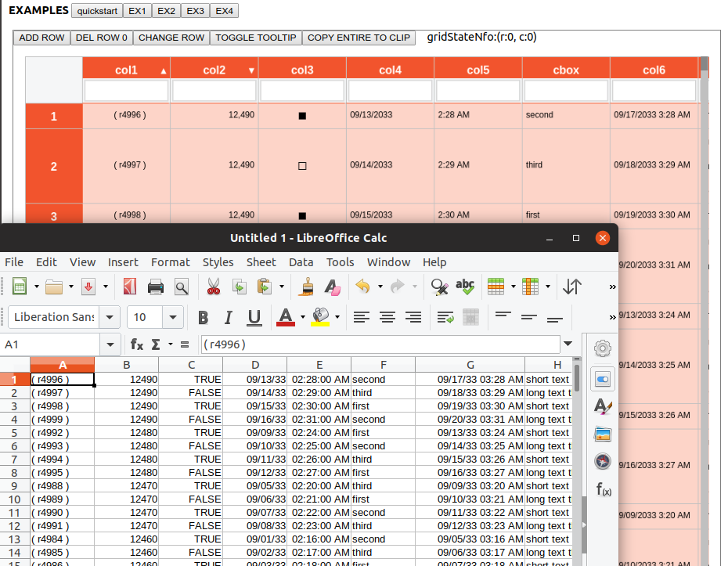Open font color dropdown arrow
The image size is (728, 566).
pyautogui.click(x=303, y=318)
